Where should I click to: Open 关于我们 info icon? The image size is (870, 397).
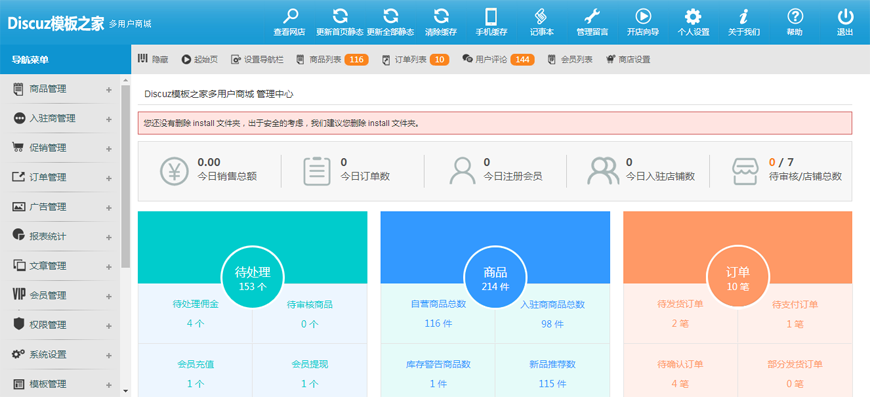(743, 16)
